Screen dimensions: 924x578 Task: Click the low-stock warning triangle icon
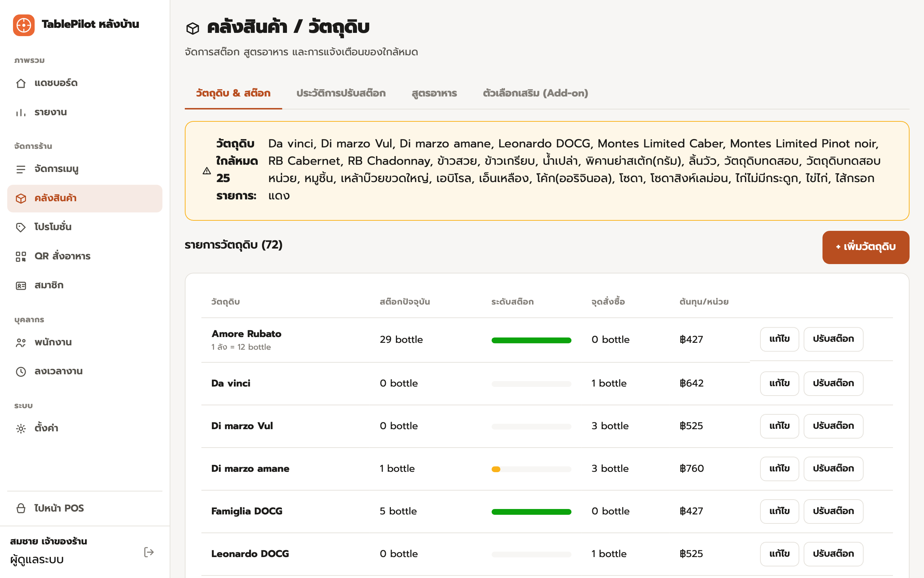coord(206,171)
